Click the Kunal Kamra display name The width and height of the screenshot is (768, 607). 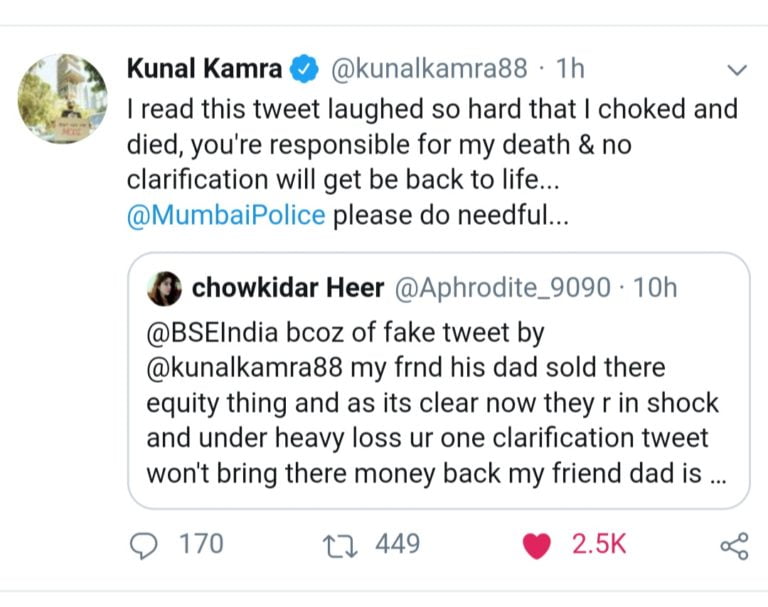205,70
